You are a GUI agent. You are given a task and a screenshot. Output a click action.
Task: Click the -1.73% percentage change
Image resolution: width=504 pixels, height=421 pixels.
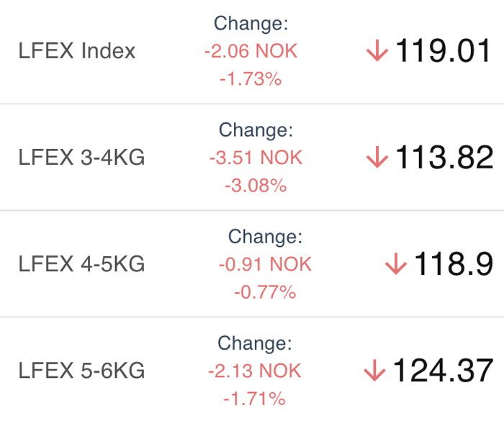[x=251, y=79]
